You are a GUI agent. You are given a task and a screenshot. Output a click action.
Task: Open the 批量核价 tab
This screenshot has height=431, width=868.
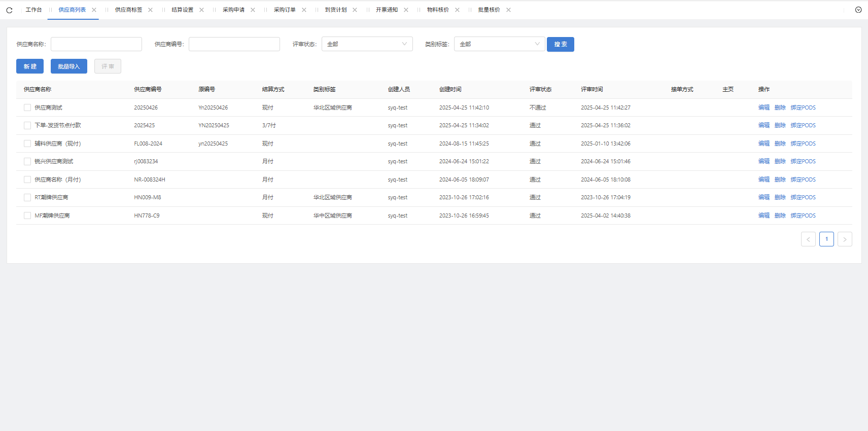coord(489,10)
